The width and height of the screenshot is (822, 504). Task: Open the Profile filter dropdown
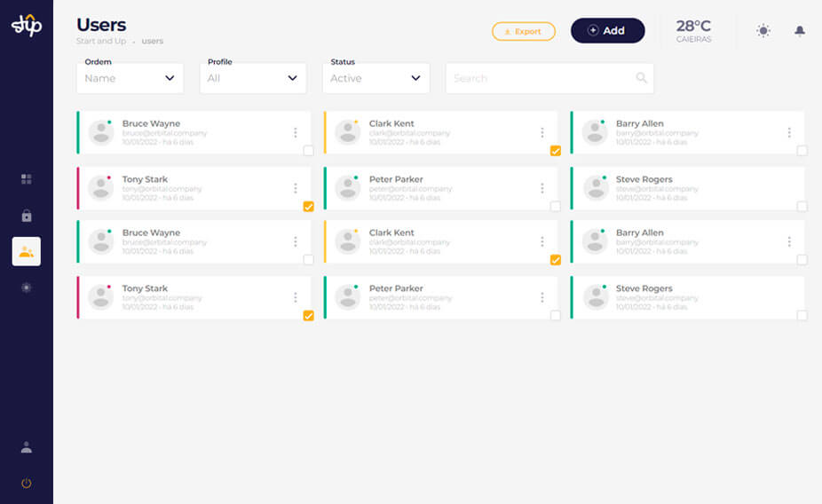click(x=252, y=78)
